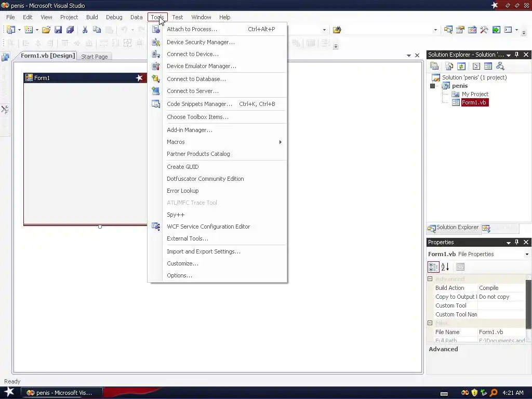Open the New Project icon dropdown arrow
Viewport: 532px width, 399px height.
coord(19,30)
